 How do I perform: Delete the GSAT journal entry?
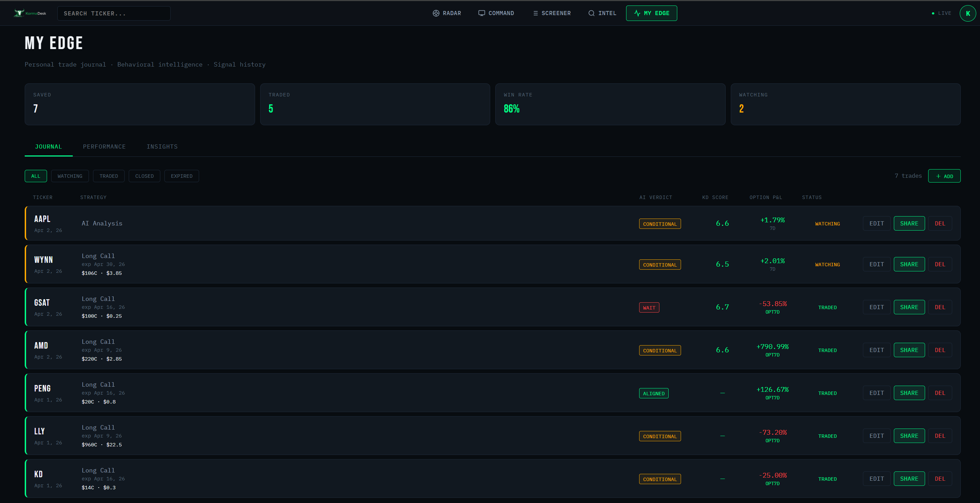coord(940,307)
